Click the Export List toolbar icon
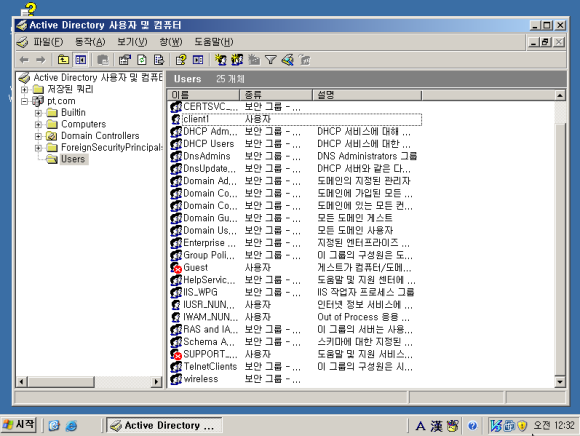 pos(159,60)
